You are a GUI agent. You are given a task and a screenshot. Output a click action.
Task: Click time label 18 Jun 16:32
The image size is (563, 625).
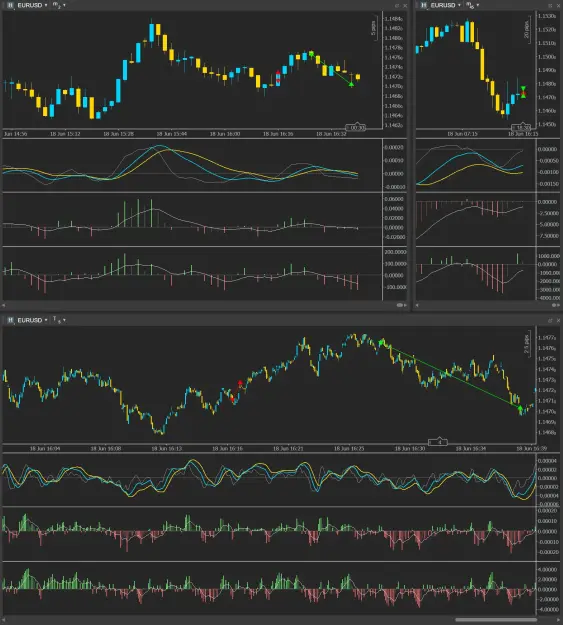[331, 134]
